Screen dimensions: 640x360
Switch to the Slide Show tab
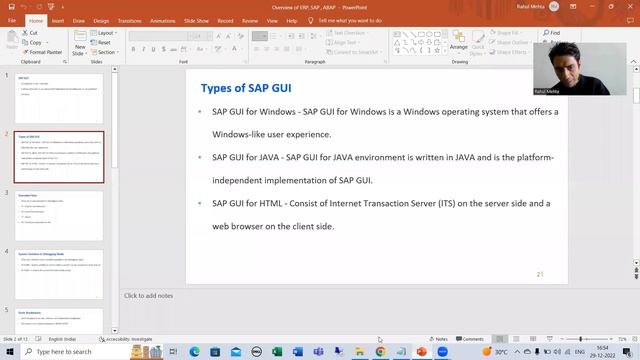click(196, 20)
